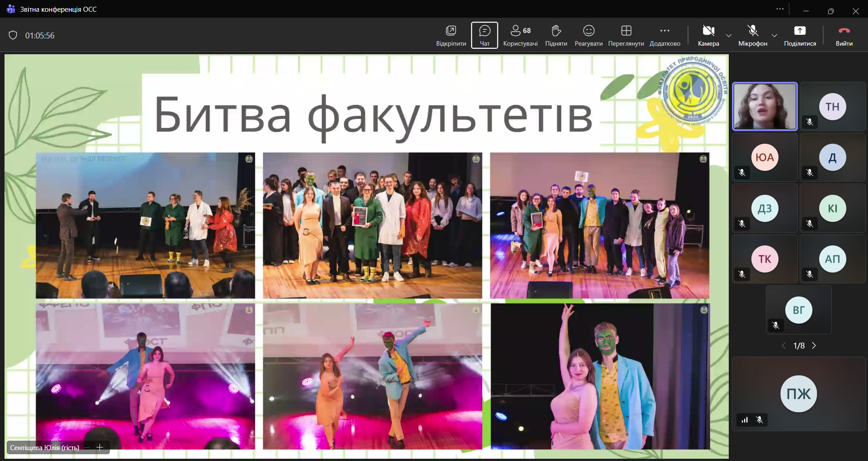Go to next participants page

pos(814,346)
